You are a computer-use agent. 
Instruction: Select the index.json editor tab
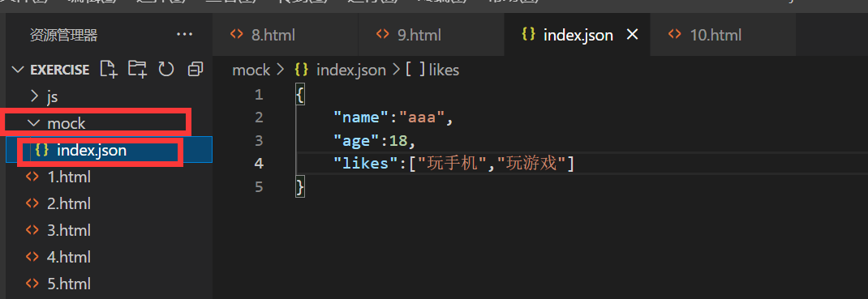(578, 35)
